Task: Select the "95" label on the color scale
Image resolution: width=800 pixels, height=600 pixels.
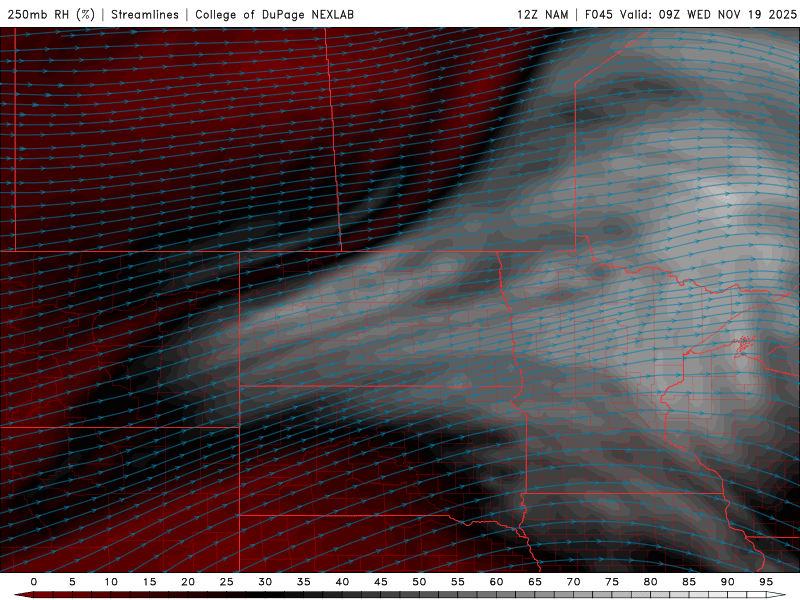Action: coord(766,582)
